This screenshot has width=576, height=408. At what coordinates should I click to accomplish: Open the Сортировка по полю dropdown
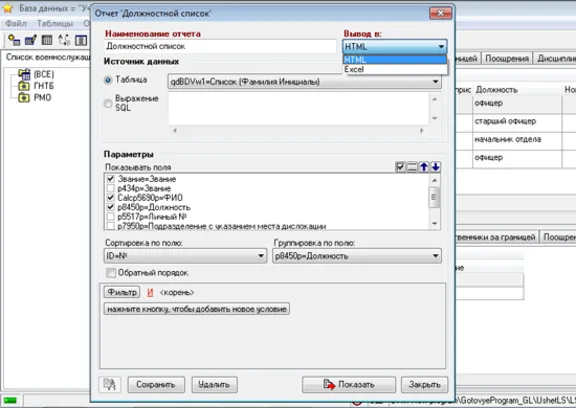pyautogui.click(x=185, y=256)
